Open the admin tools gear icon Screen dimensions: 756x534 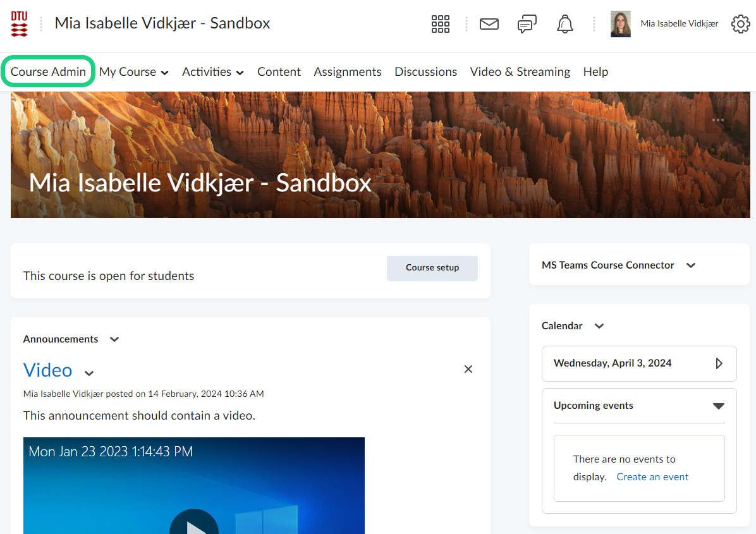[x=740, y=24]
